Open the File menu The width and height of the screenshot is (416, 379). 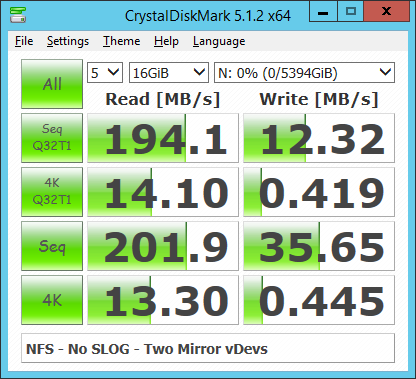point(24,41)
